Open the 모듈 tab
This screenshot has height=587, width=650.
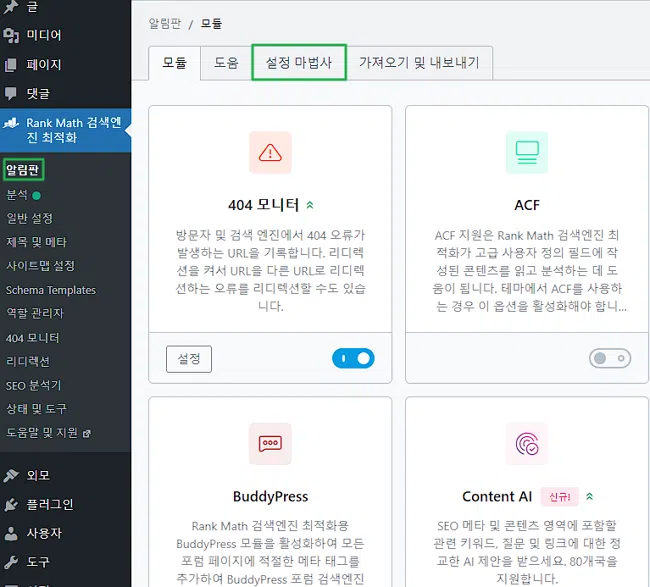coord(175,63)
